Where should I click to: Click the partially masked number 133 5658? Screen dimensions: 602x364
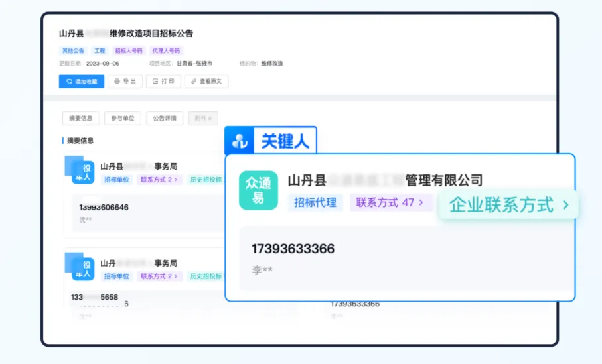click(x=94, y=297)
